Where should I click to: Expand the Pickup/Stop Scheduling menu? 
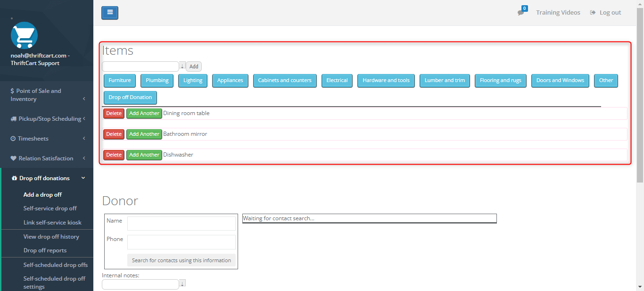(47, 119)
